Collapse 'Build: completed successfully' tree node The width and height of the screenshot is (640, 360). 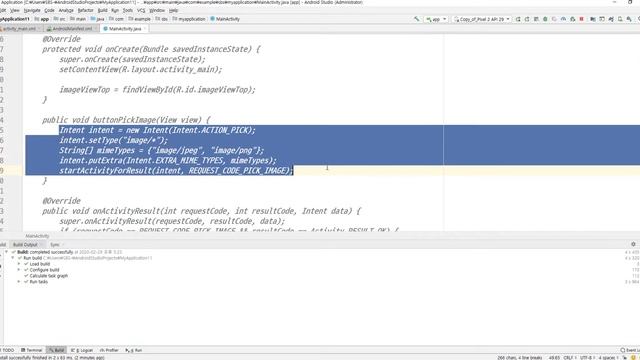pyautogui.click(x=6, y=252)
